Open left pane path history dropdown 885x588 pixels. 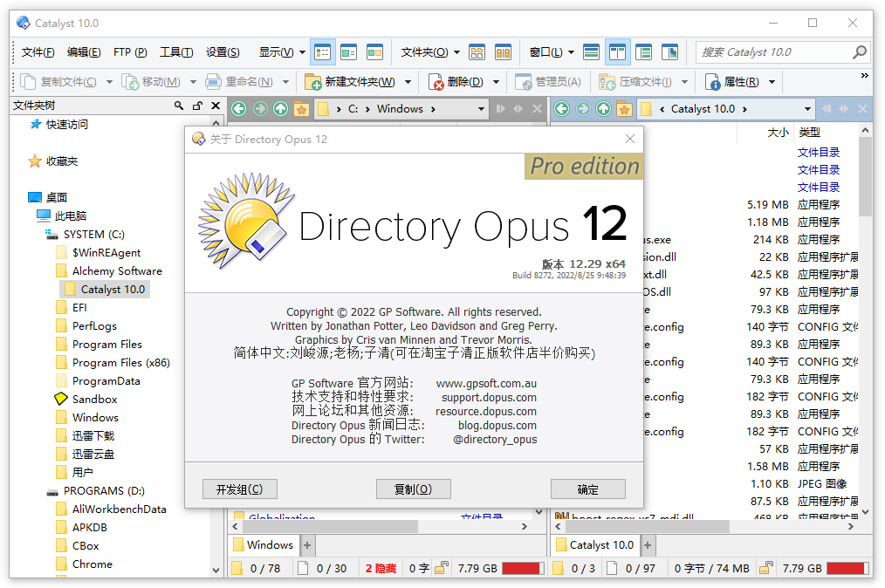(x=481, y=109)
